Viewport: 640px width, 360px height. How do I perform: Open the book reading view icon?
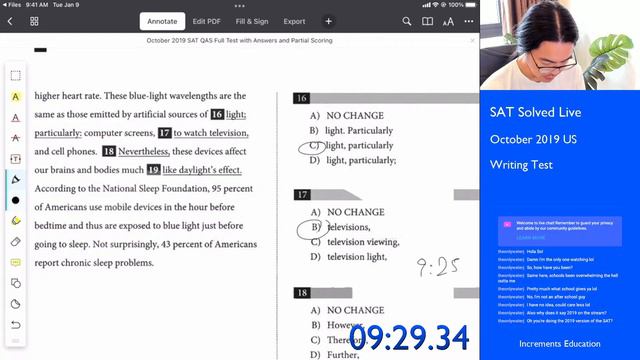(427, 21)
